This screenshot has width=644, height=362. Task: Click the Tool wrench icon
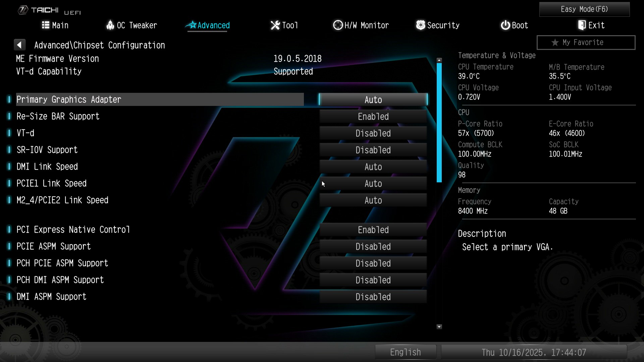click(x=275, y=25)
